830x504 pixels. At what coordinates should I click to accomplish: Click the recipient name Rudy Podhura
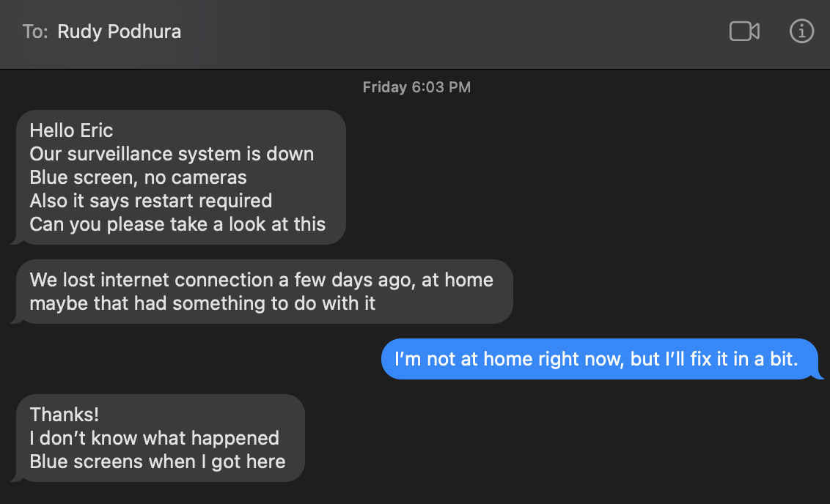coord(120,32)
